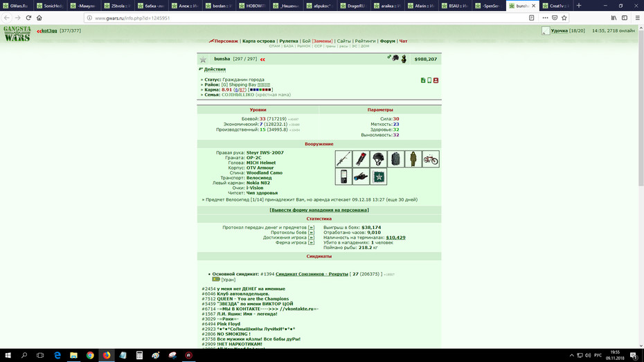Open Синдикат Союзников - Рекруты link

312,274
